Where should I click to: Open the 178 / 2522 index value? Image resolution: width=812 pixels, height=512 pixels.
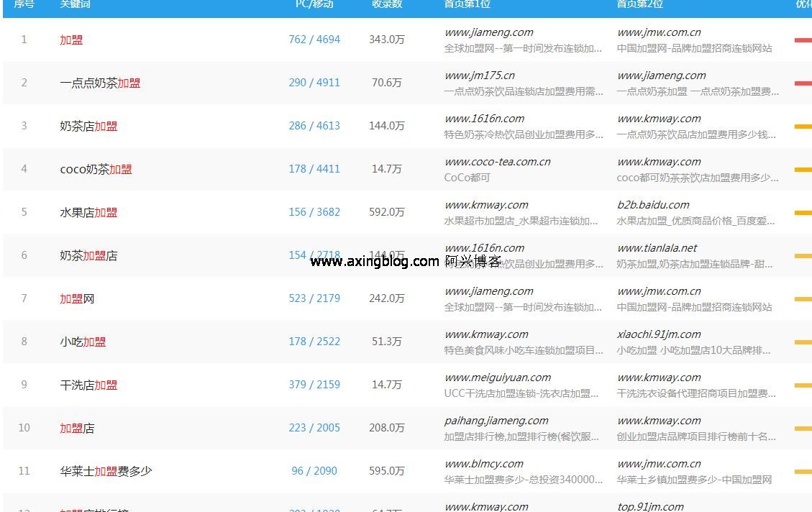[314, 342]
